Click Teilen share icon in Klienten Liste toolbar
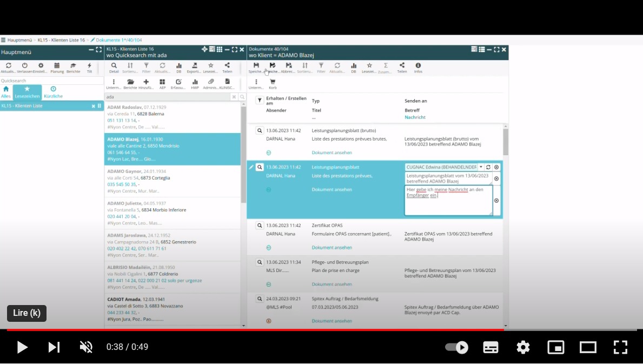This screenshot has width=643, height=364. [227, 65]
